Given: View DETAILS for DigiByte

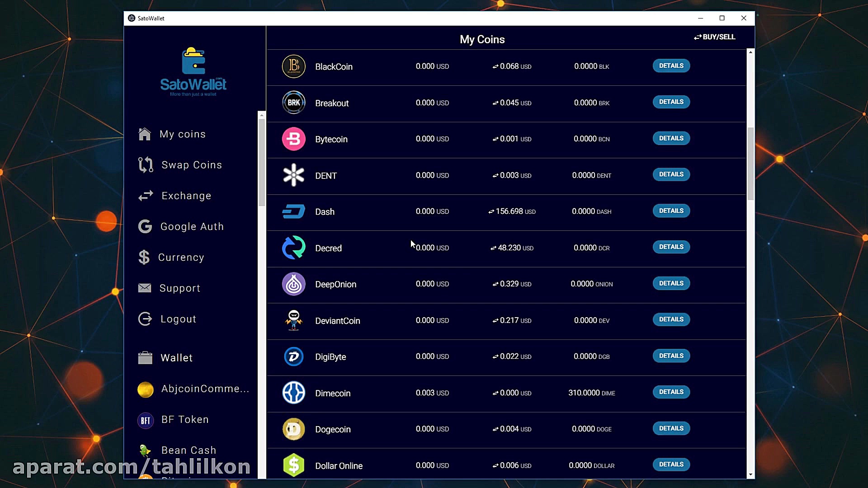Looking at the screenshot, I should 671,356.
